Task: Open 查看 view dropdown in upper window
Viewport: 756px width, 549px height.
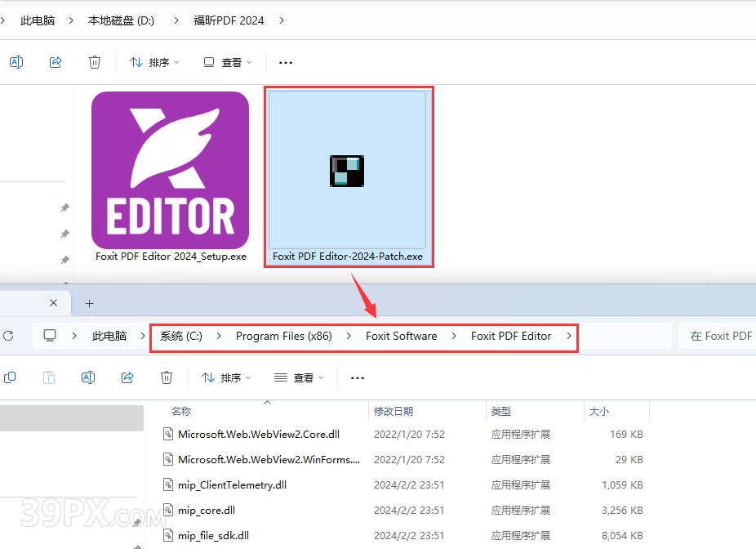Action: coord(228,62)
